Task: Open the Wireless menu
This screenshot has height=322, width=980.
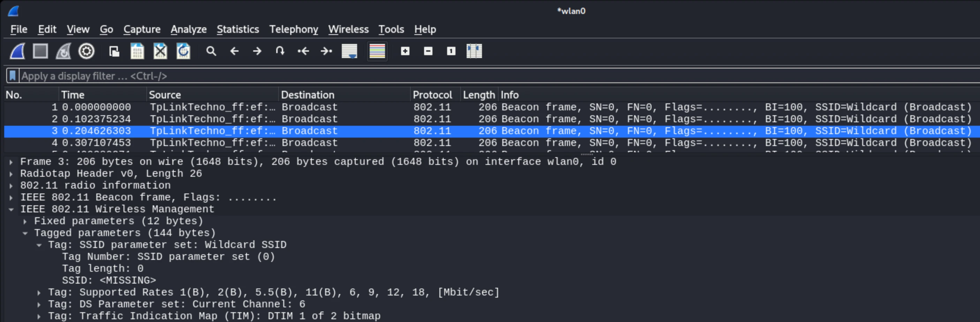Action: coord(348,29)
